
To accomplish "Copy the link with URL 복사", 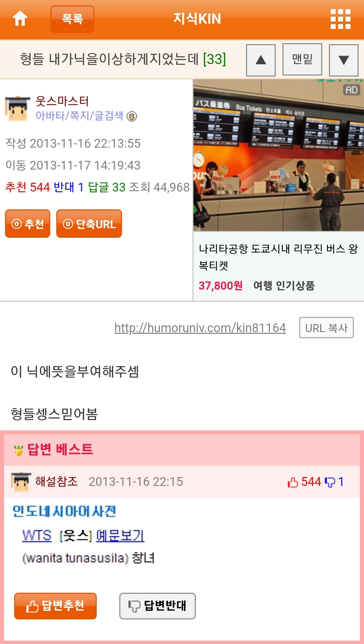I will click(326, 328).
